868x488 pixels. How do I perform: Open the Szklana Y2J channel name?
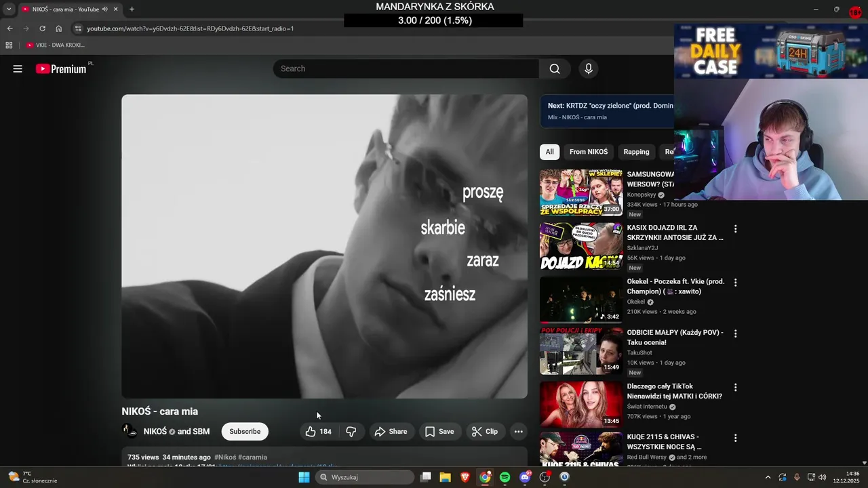[x=642, y=248]
